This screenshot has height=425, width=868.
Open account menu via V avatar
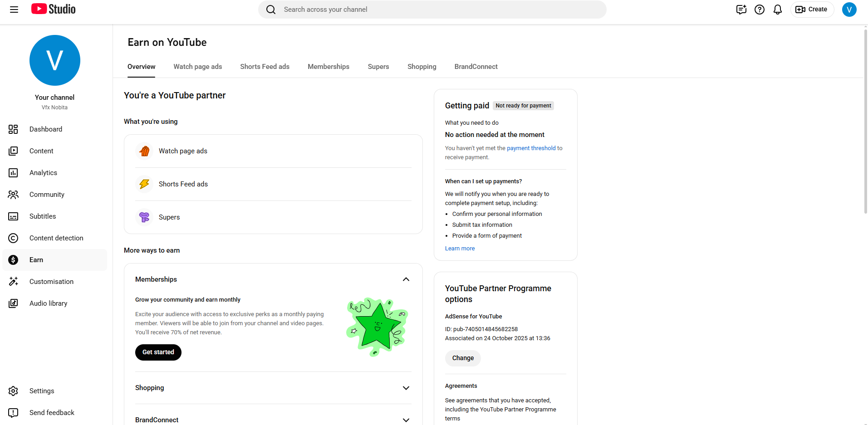[849, 10]
